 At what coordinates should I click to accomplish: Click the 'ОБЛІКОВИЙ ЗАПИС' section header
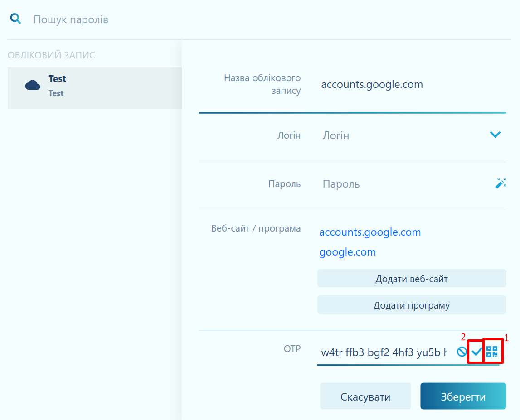pos(51,55)
